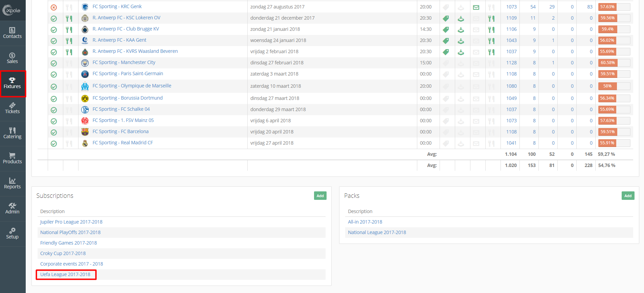Click greyed envelope icon in Paris Saint-Germain row
The height and width of the screenshot is (293, 644).
[476, 75]
